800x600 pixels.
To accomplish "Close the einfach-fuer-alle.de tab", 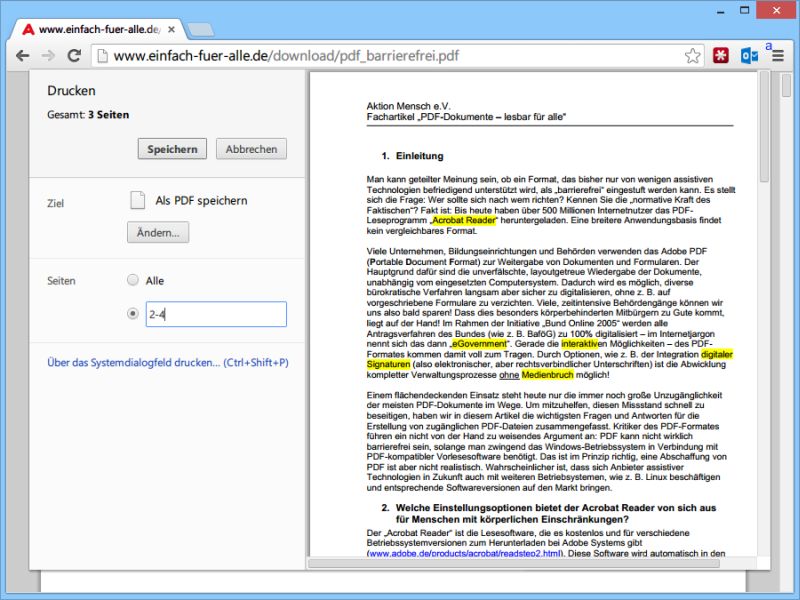I will click(171, 30).
